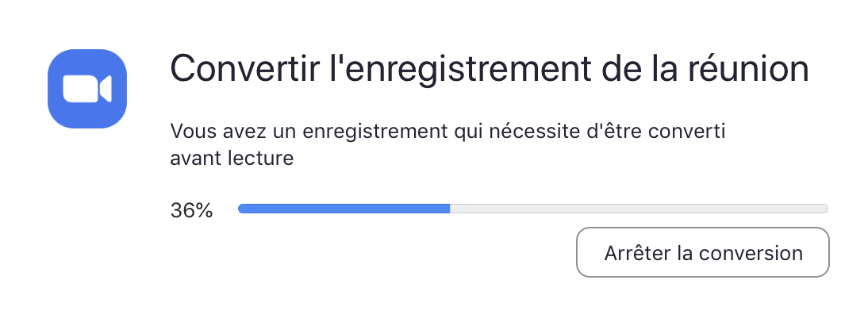This screenshot has height=322, width=868.
Task: Click the far right end of progress bar
Action: pyautogui.click(x=825, y=209)
